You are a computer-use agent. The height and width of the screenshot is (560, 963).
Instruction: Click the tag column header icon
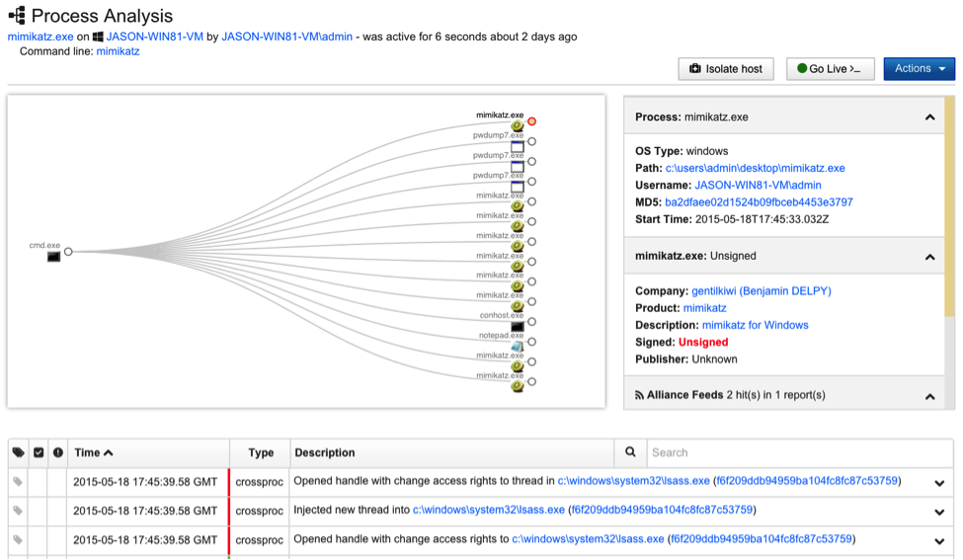click(x=18, y=452)
